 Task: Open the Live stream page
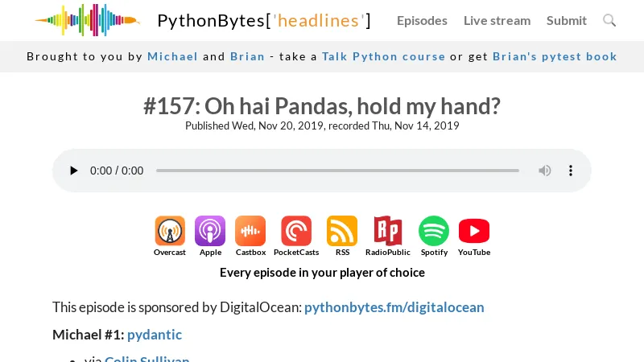point(497,20)
